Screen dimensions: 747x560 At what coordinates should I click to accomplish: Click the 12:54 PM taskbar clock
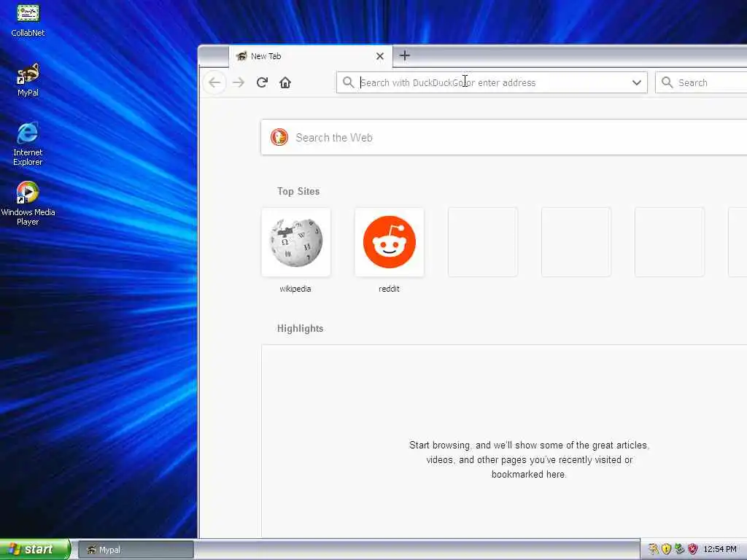pyautogui.click(x=720, y=549)
